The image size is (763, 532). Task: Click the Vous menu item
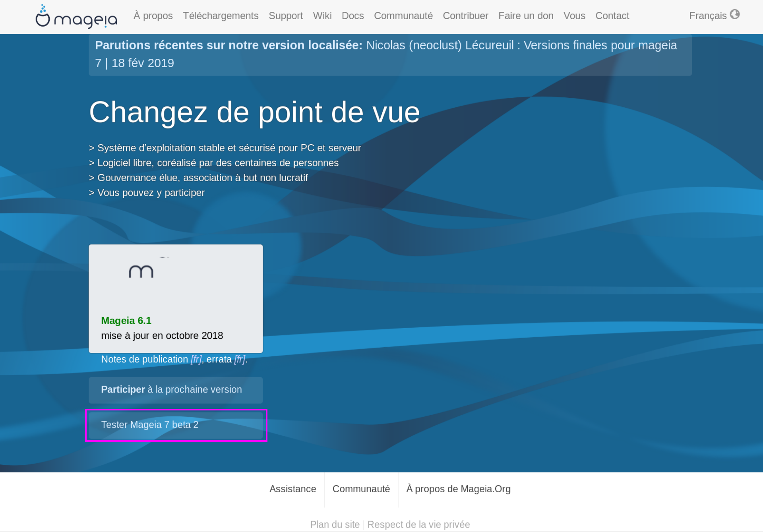click(x=574, y=16)
